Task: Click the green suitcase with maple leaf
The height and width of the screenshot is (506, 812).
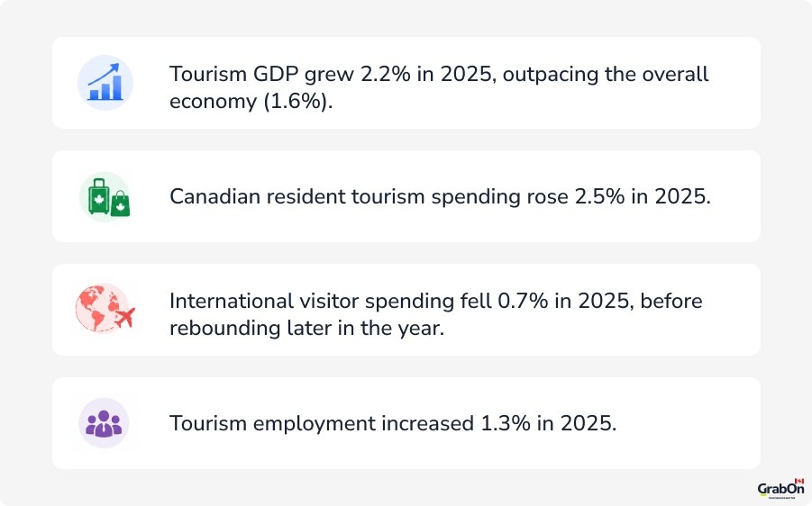Action: [x=99, y=196]
